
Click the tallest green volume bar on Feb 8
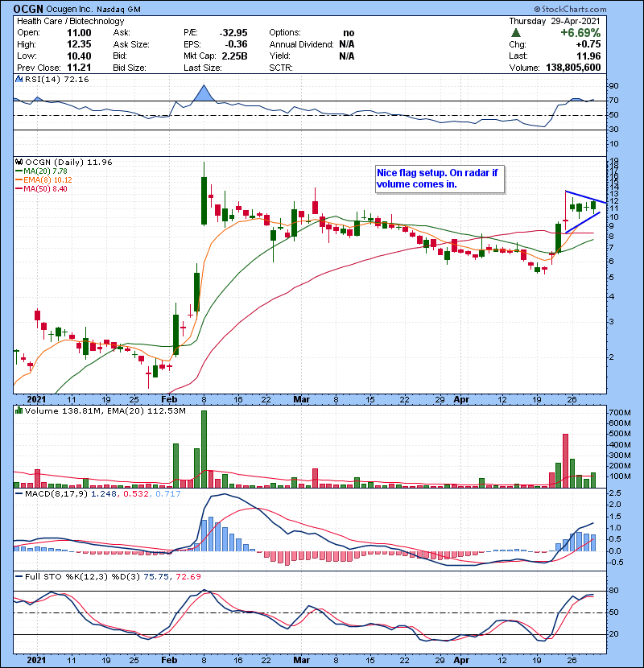pos(204,449)
